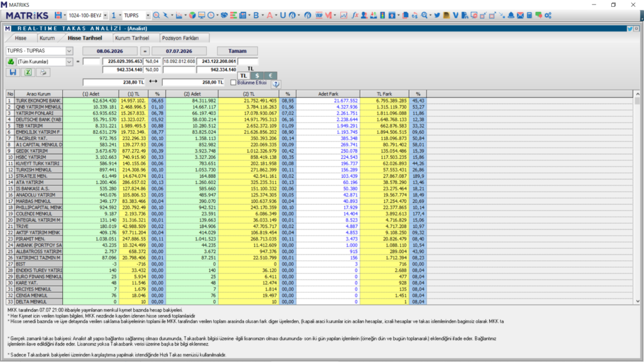Image resolution: width=644 pixels, height=362 pixels.
Task: Open settings gears icon in main toolbar
Action: (x=548, y=15)
